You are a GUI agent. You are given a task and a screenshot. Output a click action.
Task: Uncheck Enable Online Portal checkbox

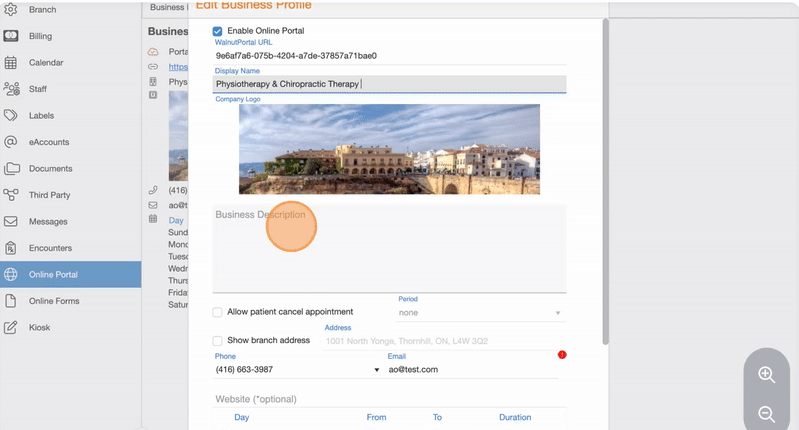coord(218,32)
